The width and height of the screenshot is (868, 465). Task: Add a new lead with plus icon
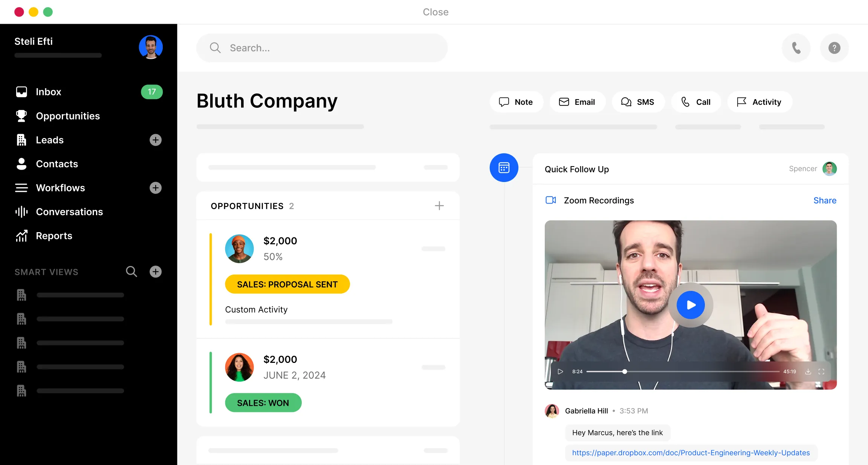coord(156,140)
